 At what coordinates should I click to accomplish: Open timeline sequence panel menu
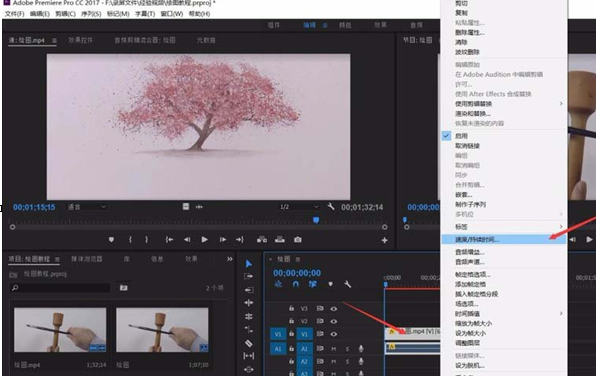[x=298, y=259]
